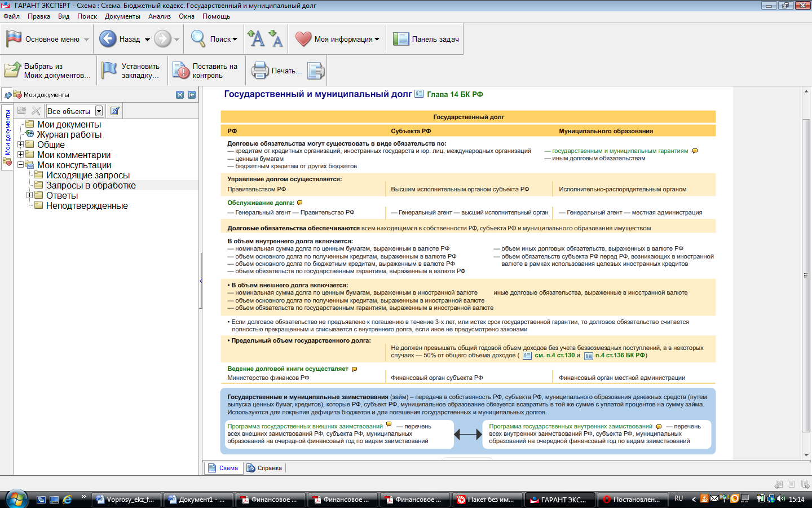Click the RU language indicator in tray
The height and width of the screenshot is (508, 812).
pyautogui.click(x=679, y=499)
